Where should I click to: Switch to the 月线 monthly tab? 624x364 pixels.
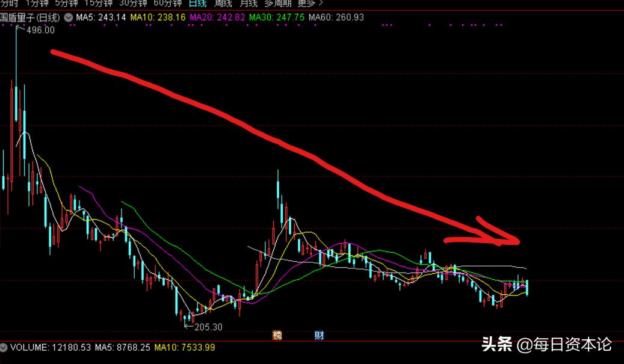point(249,4)
